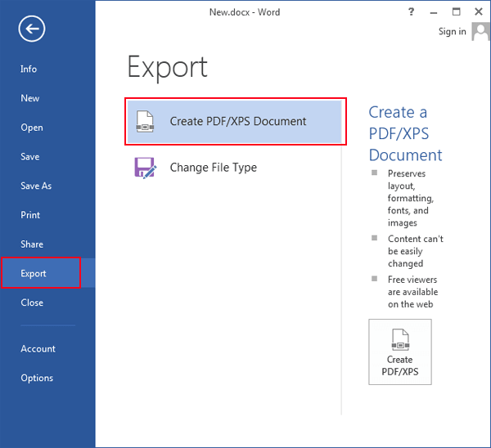Click the Export page heading
The width and height of the screenshot is (491, 448).
point(167,68)
